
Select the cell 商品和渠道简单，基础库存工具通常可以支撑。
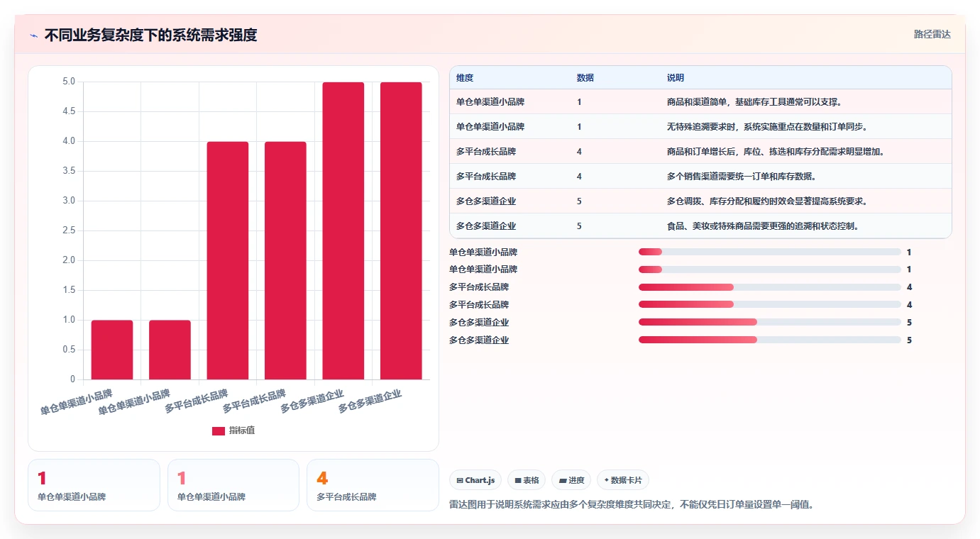point(754,102)
